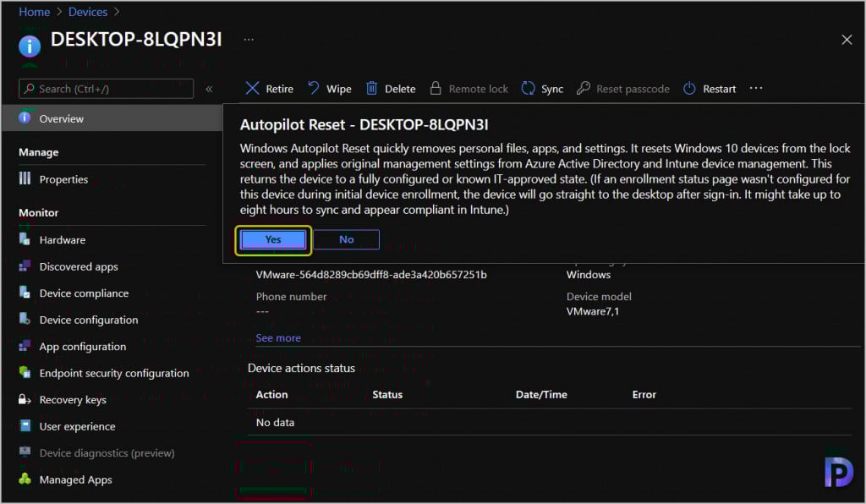Open the ellipsis menu beside device name
Screen dimensions: 866x504
click(x=249, y=40)
